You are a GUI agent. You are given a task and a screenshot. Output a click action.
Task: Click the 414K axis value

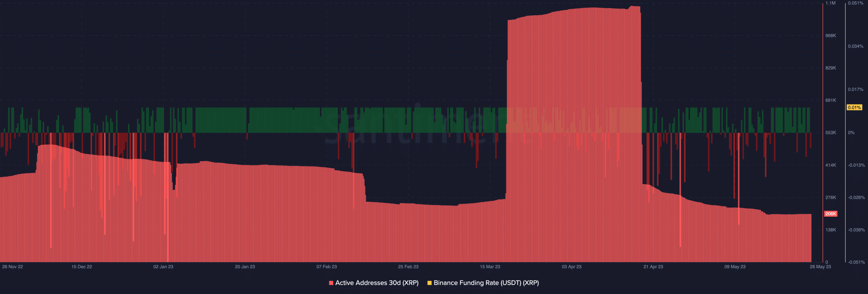click(831, 165)
